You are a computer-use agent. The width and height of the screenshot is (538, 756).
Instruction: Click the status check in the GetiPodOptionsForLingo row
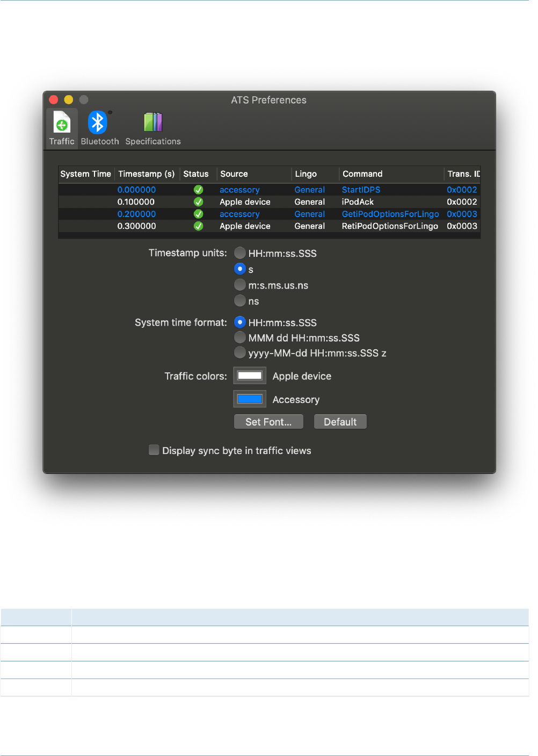[198, 214]
